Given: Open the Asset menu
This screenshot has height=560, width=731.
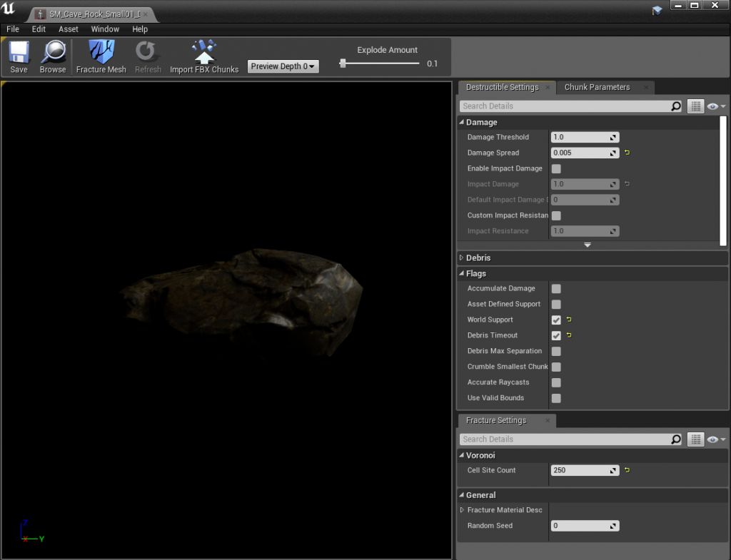Looking at the screenshot, I should [68, 29].
